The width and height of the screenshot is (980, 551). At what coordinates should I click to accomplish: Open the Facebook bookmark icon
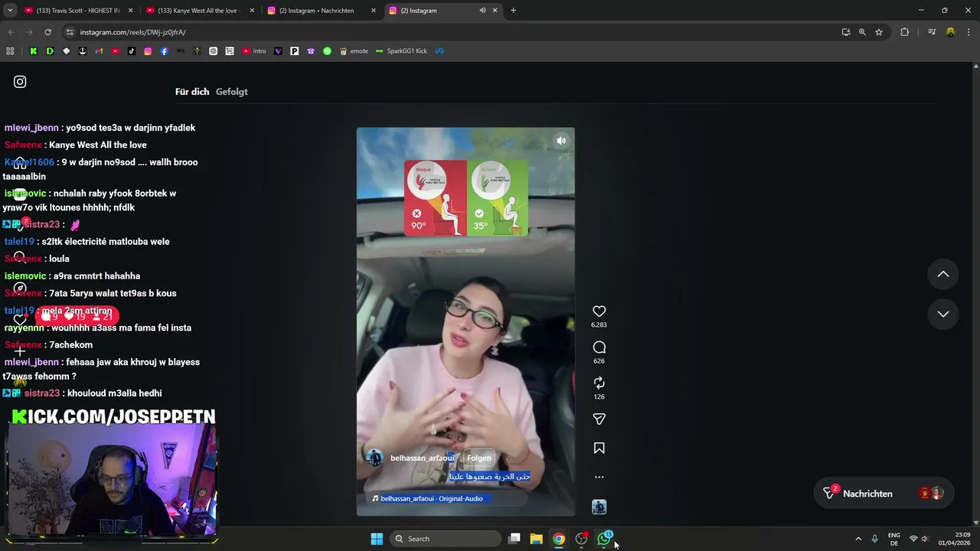point(165,51)
